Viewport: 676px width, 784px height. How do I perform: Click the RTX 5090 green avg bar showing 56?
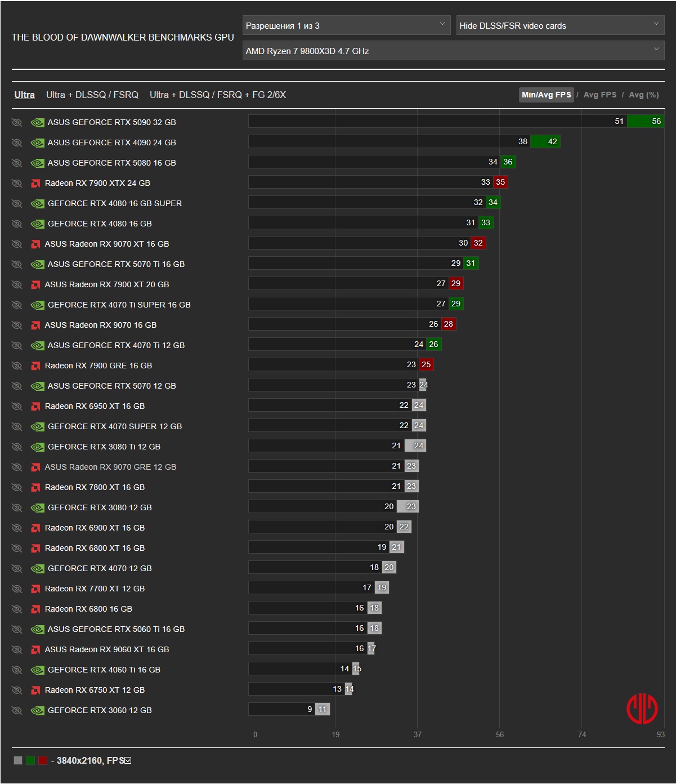(x=646, y=121)
